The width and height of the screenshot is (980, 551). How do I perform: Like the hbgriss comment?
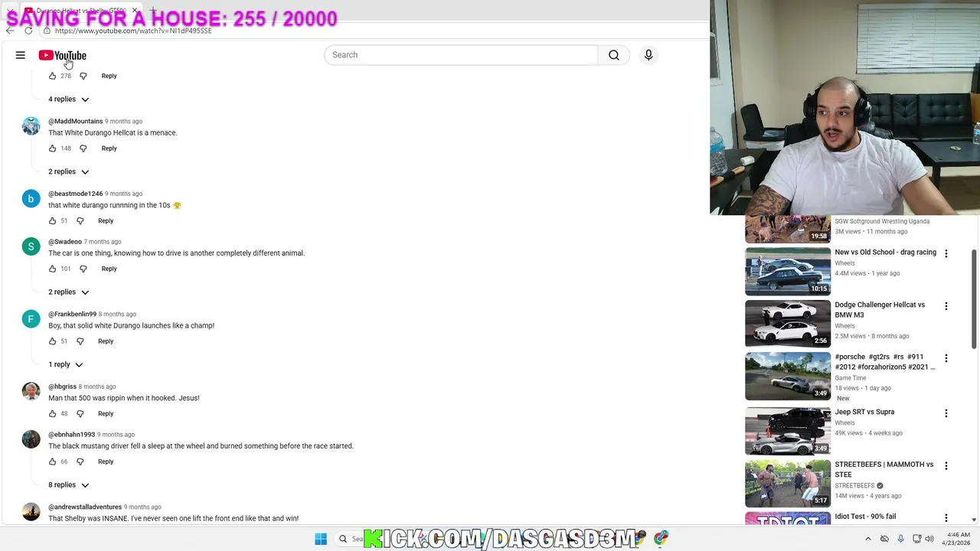[52, 414]
